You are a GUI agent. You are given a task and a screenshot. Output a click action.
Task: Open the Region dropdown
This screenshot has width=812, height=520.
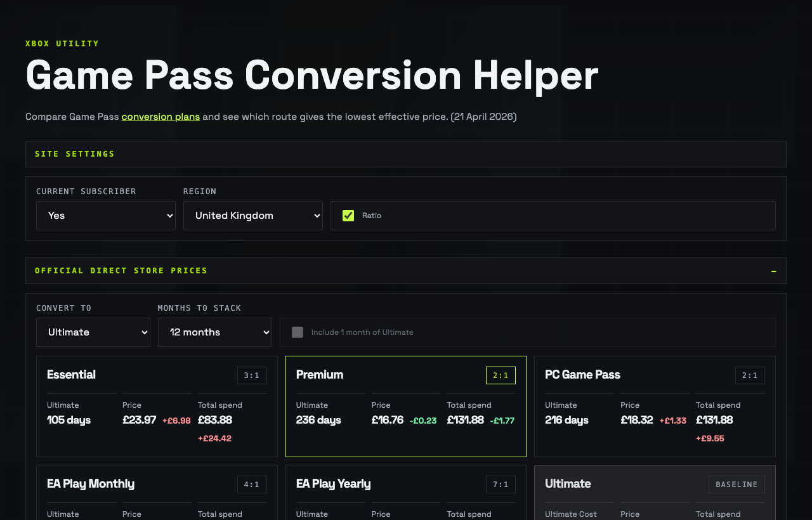coord(253,216)
